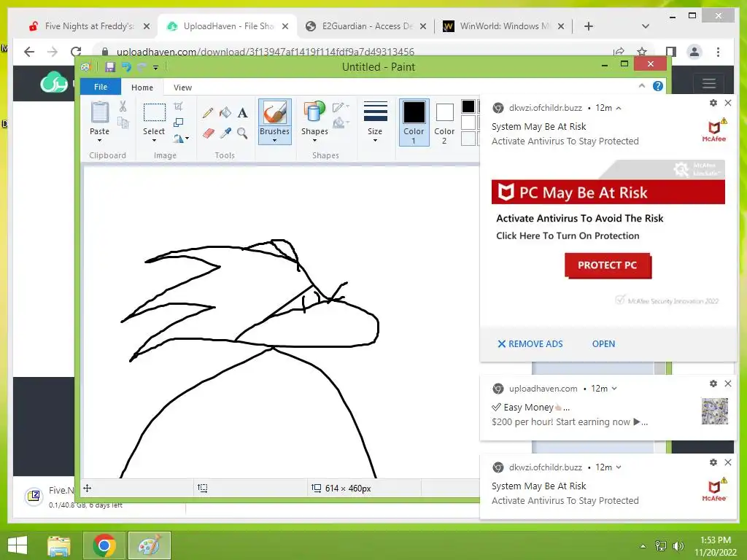Click REMOVE ADS in notification
The image size is (747, 560).
[530, 344]
